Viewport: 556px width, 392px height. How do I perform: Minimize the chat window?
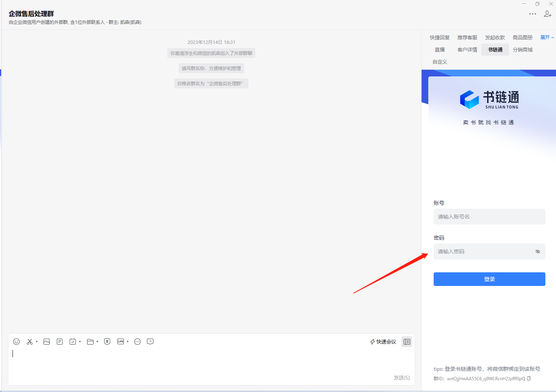[x=524, y=4]
